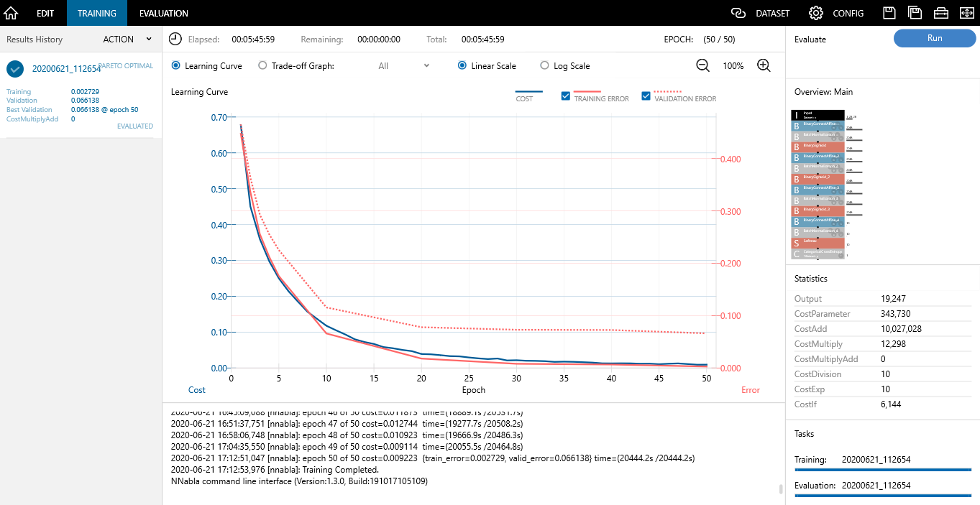
Task: Click the Training task progress bar
Action: point(882,469)
